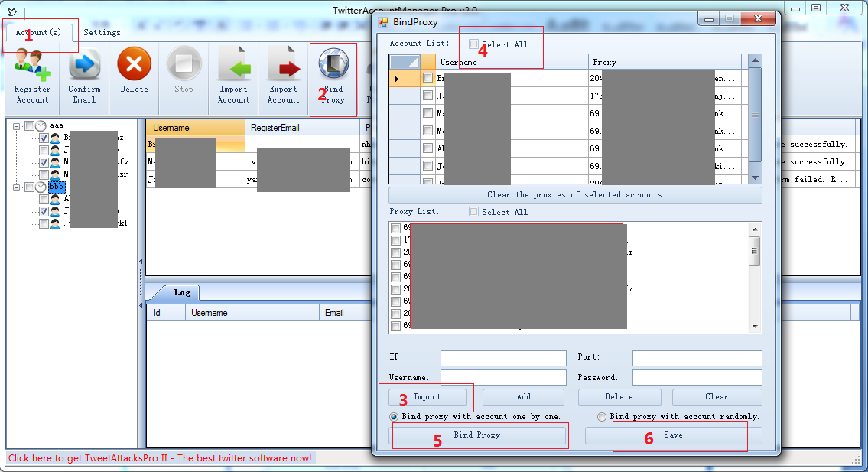
Task: Check Select All for the Account List
Action: (473, 44)
